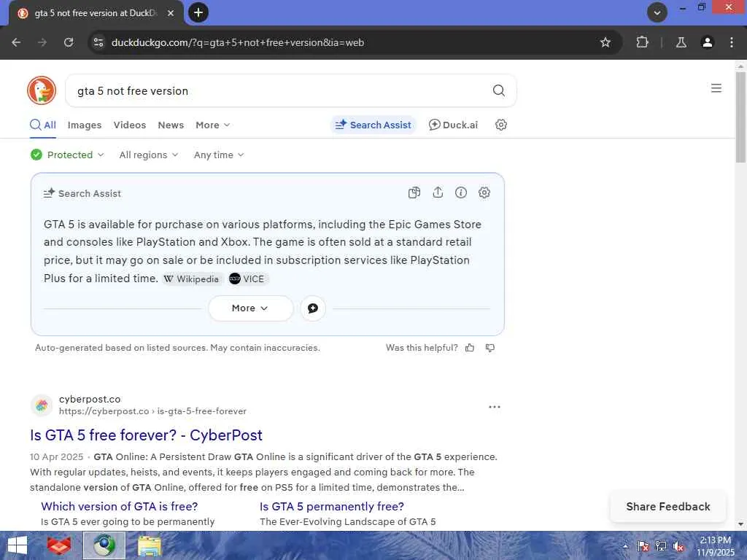This screenshot has width=747, height=560.
Task: Click the DuckDuckGo logo
Action: [42, 90]
